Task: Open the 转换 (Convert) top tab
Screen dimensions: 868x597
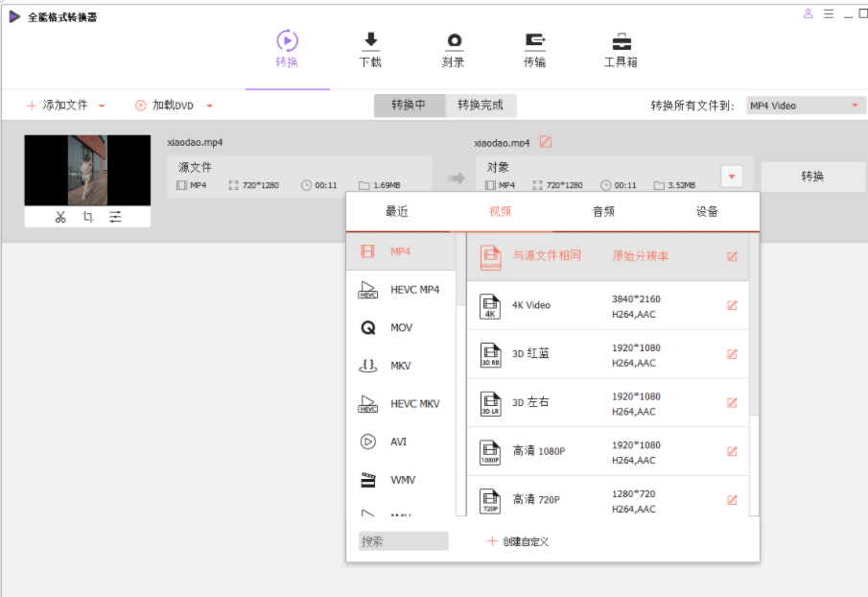Action: pos(287,49)
